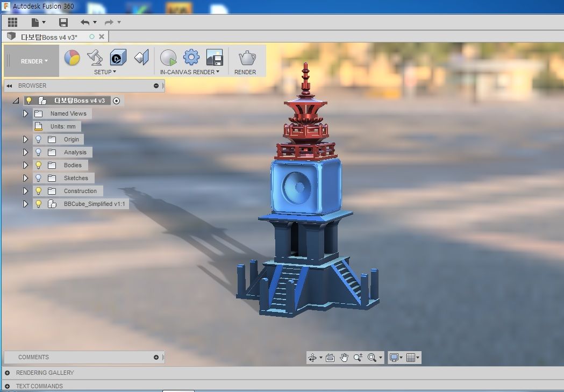Select the Pan hand tool

pos(344,358)
